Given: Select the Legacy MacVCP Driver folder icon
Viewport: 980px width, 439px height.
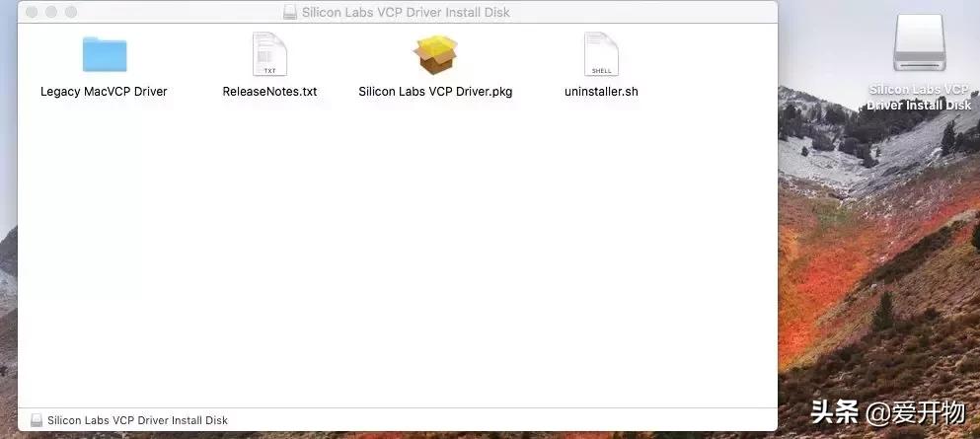Looking at the screenshot, I should (x=105, y=54).
